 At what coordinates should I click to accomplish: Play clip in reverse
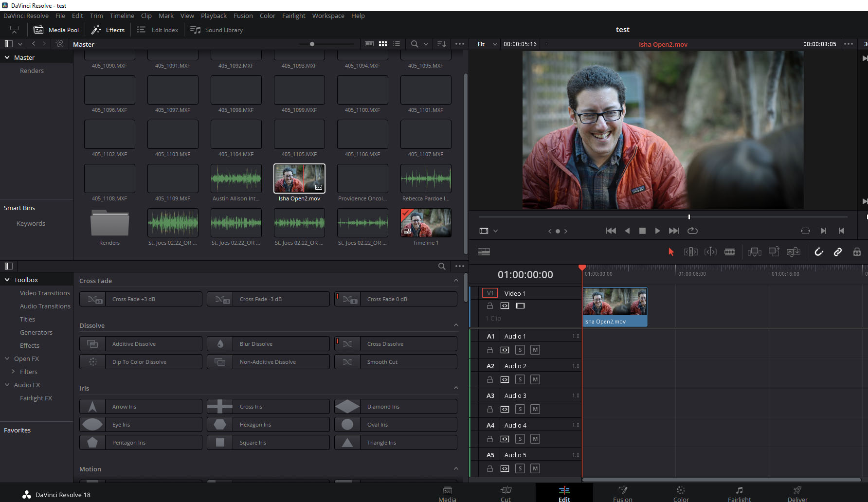(627, 231)
